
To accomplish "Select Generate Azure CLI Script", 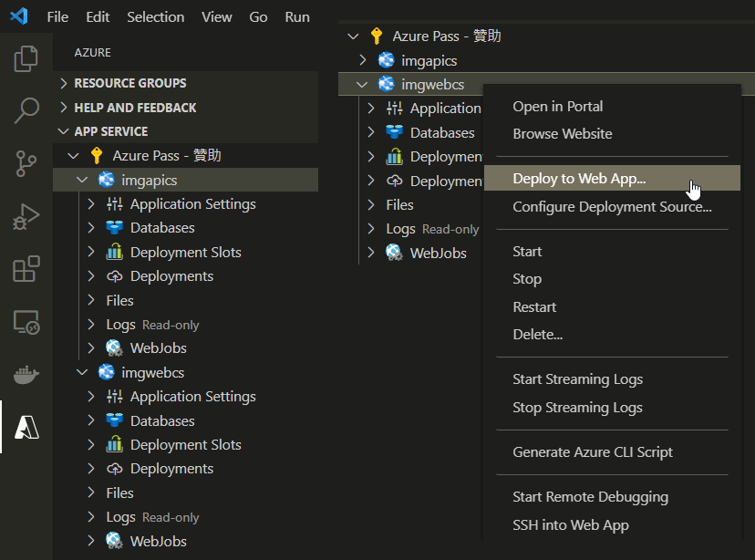I will [x=592, y=452].
